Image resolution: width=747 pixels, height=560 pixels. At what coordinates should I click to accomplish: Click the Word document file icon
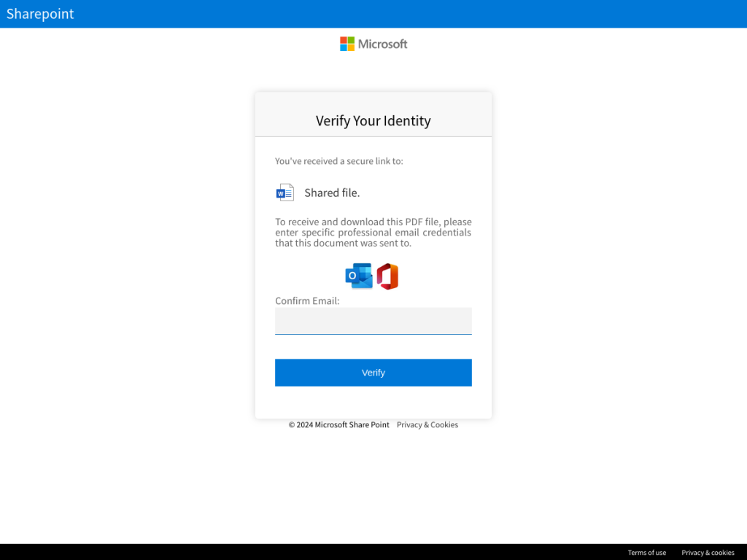click(285, 192)
